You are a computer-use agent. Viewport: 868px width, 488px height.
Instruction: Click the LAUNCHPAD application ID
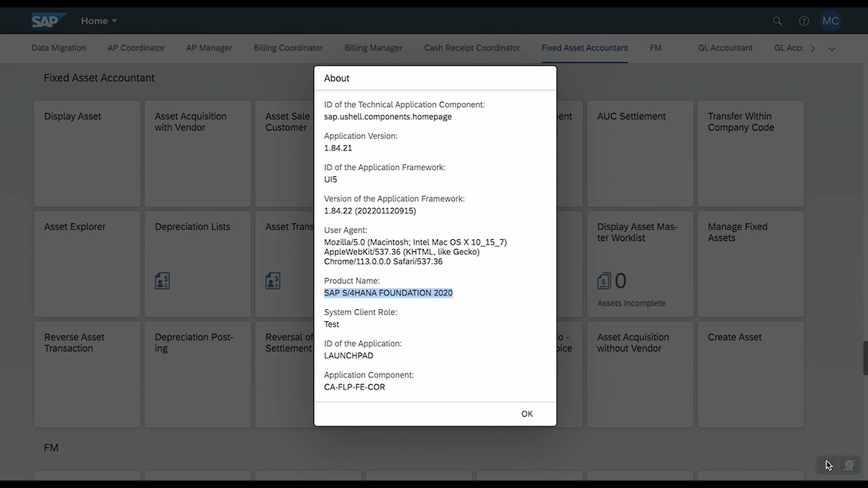point(349,356)
